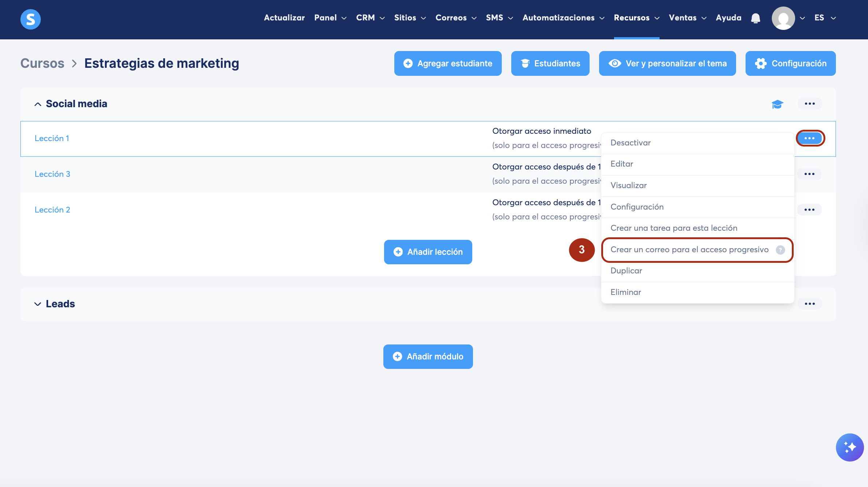
Task: Expand the Leads module
Action: click(x=38, y=304)
